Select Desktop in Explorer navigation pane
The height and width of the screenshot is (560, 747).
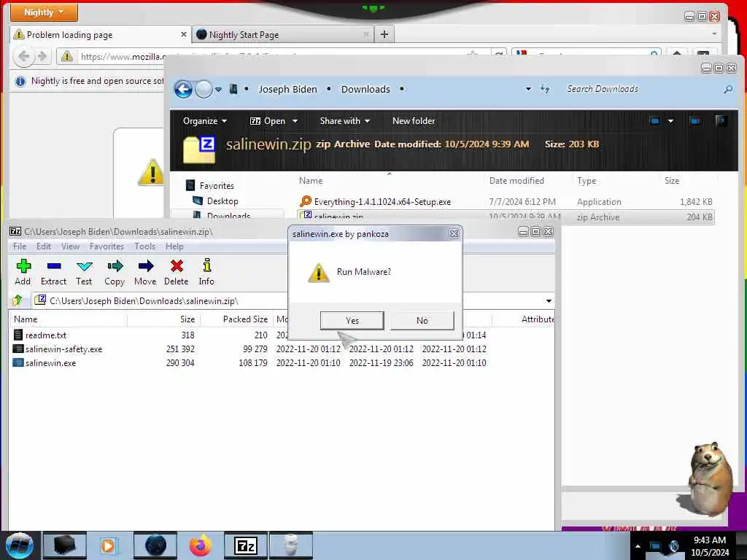pos(222,201)
